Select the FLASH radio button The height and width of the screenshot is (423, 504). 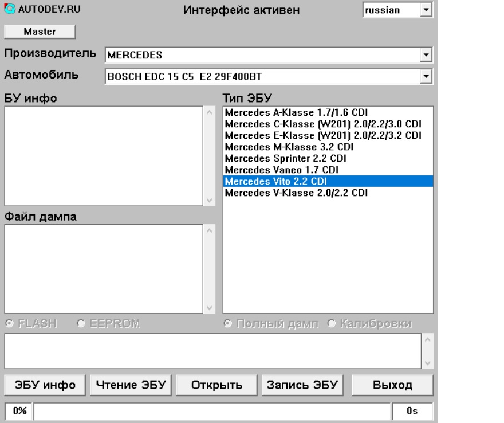pos(9,323)
